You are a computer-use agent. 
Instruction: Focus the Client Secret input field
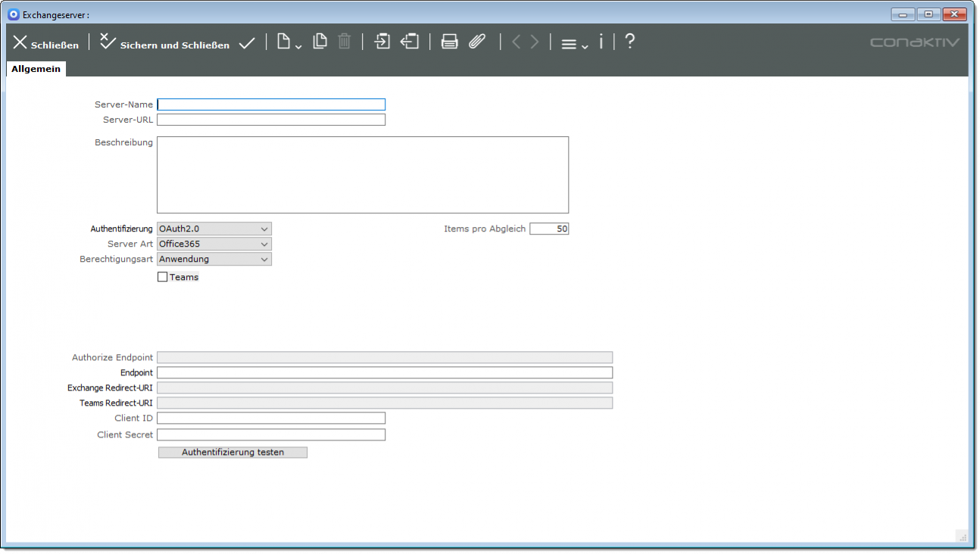click(270, 434)
